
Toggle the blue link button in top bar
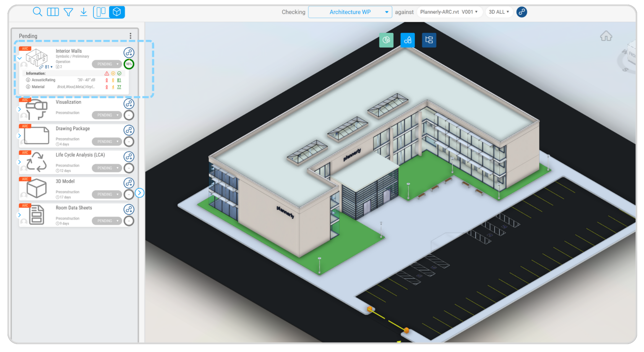(x=522, y=12)
